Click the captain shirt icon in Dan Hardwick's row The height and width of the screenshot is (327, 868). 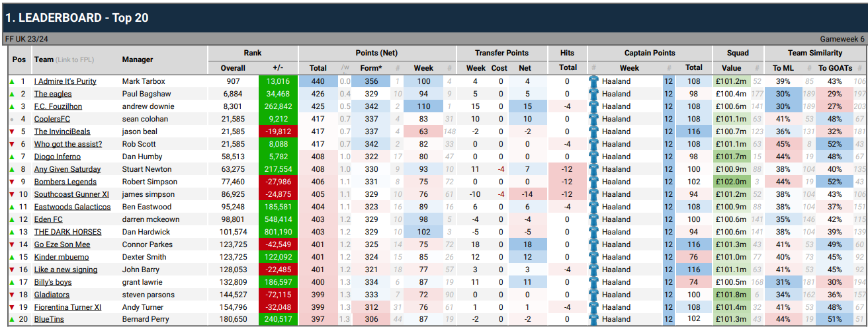point(593,232)
